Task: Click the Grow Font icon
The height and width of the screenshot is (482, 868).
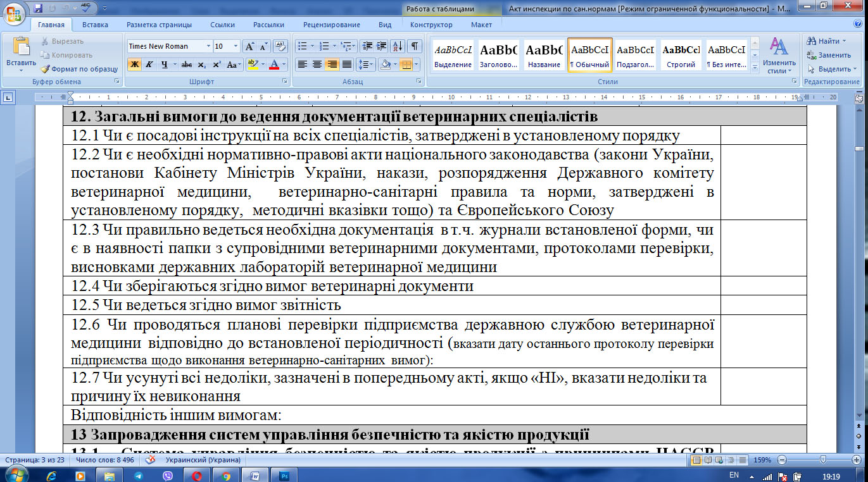Action: [249, 46]
